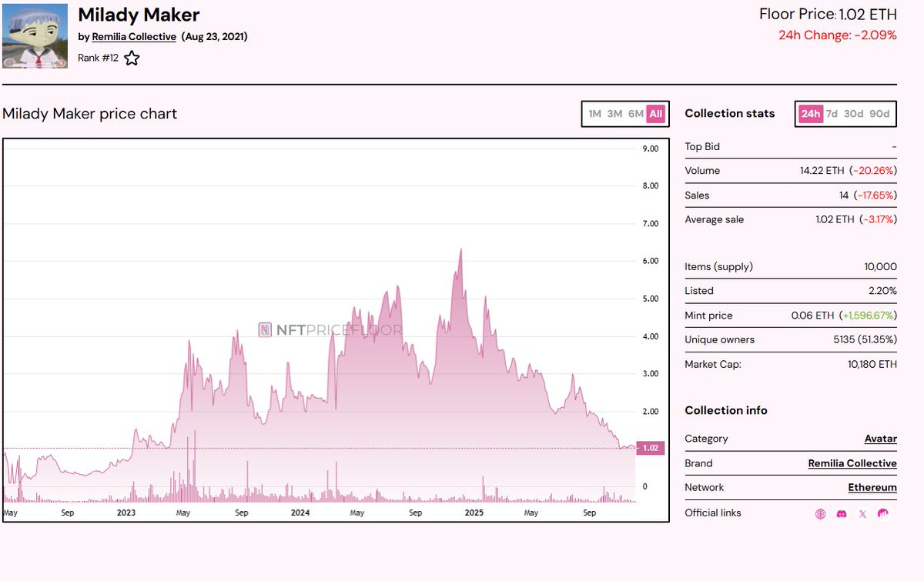Select the All range on price chart
Image resolution: width=924 pixels, height=581 pixels.
coord(655,114)
